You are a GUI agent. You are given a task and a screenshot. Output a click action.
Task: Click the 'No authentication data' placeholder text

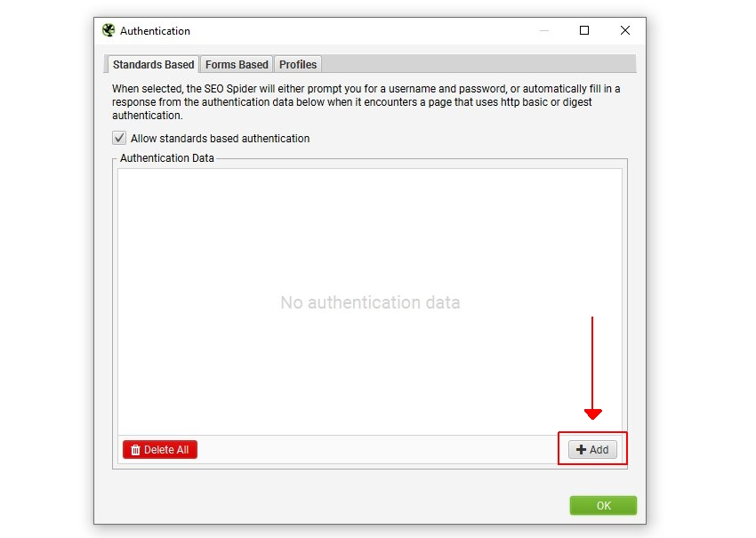click(x=370, y=302)
